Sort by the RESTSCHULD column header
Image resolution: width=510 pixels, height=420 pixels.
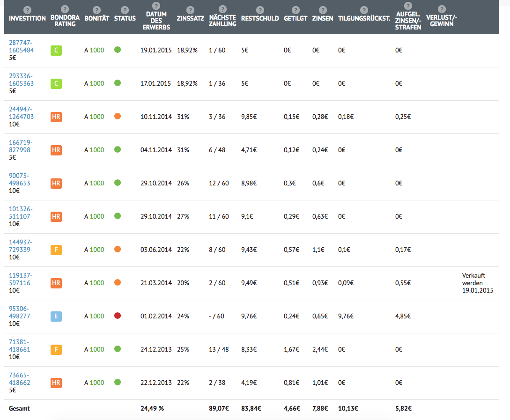pyautogui.click(x=260, y=18)
